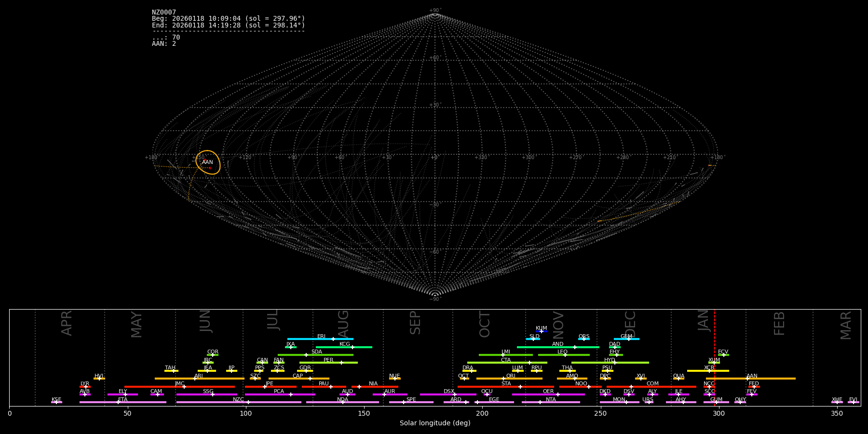868x434 pixels.
Task: Select the QUA shower label
Action: [x=679, y=376]
